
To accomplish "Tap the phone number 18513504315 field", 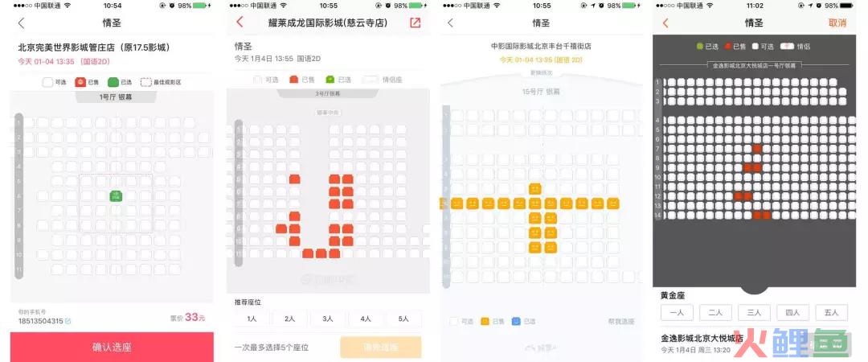I will point(41,321).
